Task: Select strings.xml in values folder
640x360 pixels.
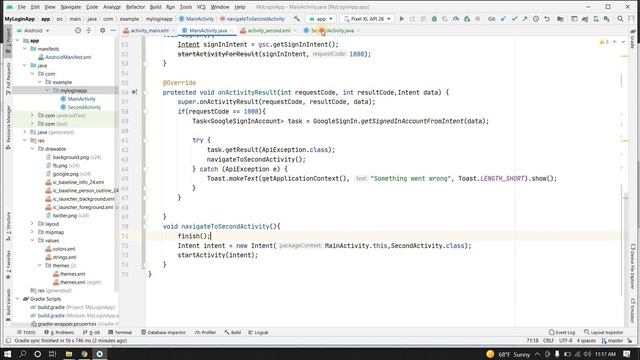Action: coord(64,257)
